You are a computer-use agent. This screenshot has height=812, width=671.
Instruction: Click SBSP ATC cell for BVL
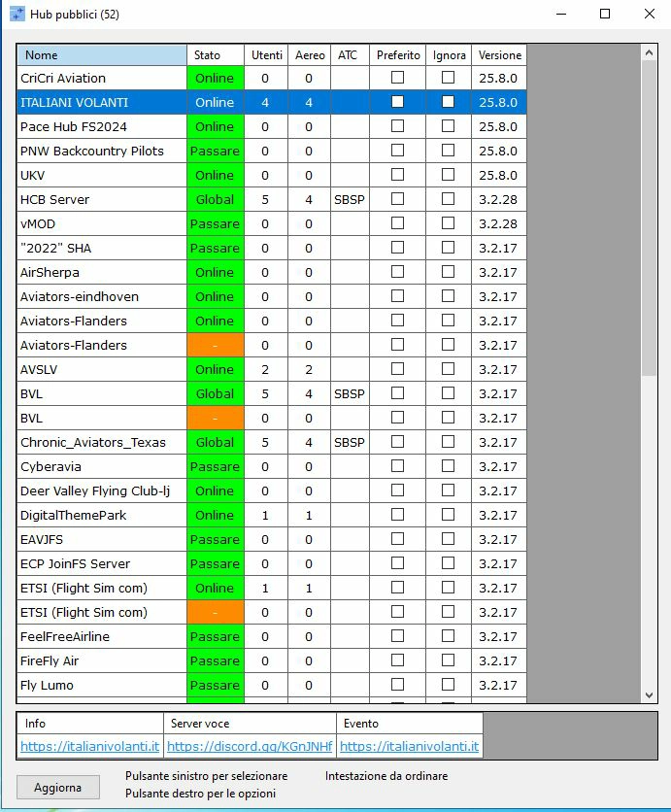pos(350,393)
